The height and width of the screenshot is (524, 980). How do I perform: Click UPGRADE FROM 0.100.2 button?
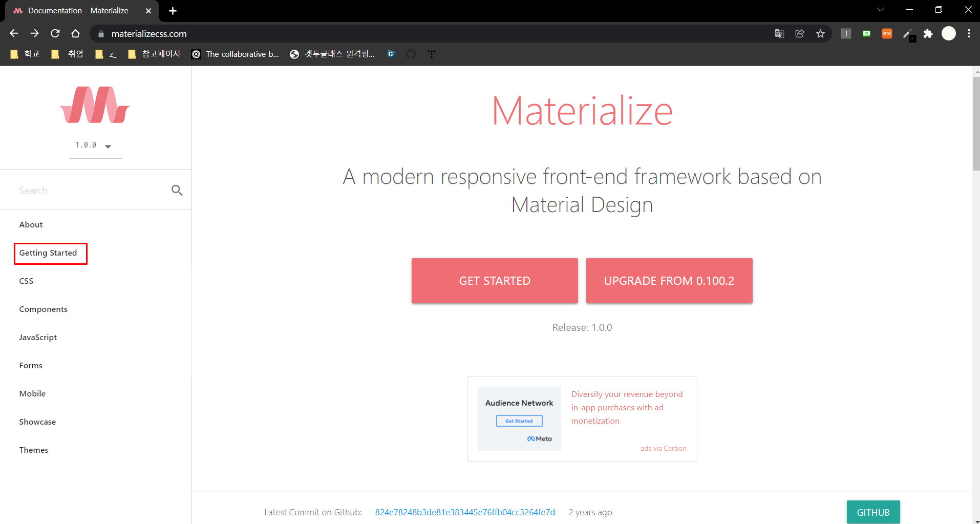tap(669, 281)
